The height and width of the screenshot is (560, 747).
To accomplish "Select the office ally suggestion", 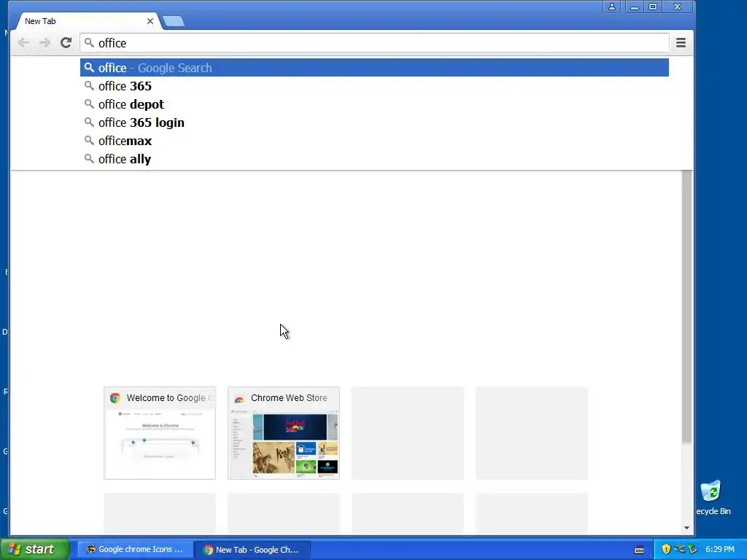I will click(x=374, y=159).
